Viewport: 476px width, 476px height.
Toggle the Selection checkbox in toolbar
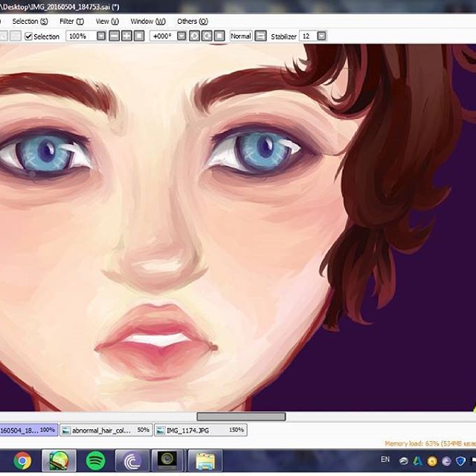click(x=28, y=36)
